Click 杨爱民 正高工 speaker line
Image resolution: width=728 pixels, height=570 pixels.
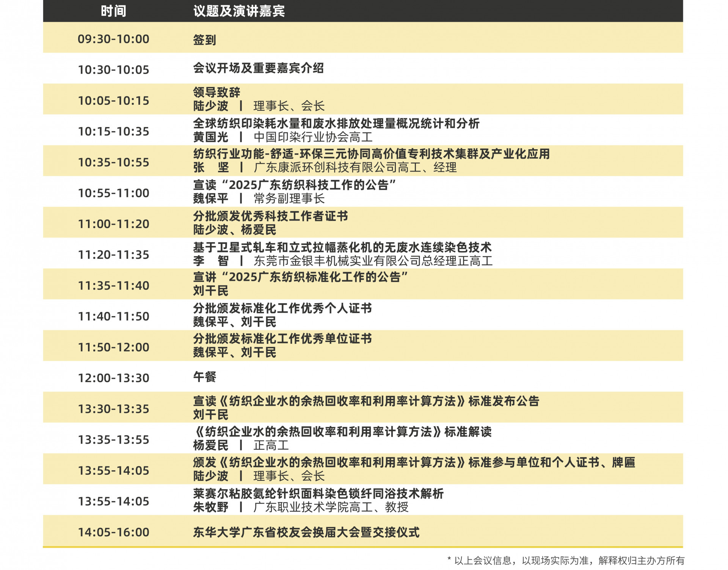[x=241, y=446]
